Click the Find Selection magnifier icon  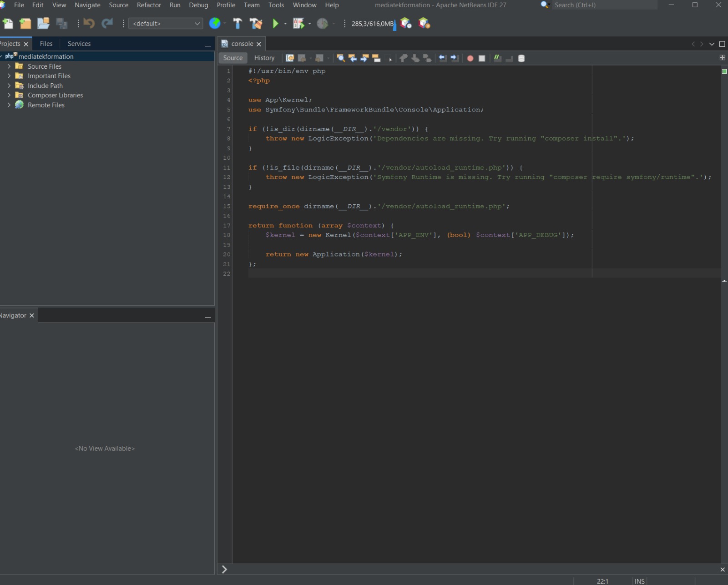340,58
